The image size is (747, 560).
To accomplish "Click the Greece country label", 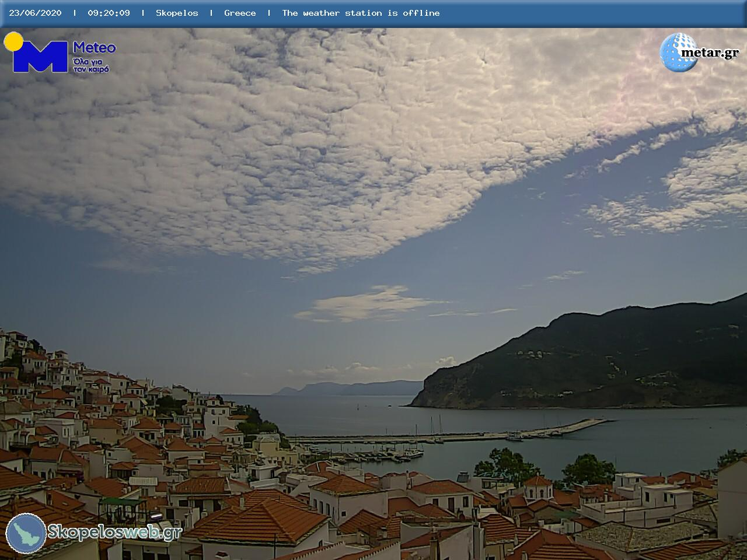I will click(x=240, y=13).
